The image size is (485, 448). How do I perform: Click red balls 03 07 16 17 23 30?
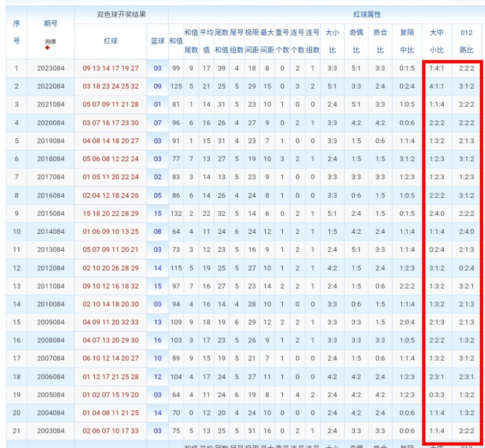pyautogui.click(x=110, y=123)
